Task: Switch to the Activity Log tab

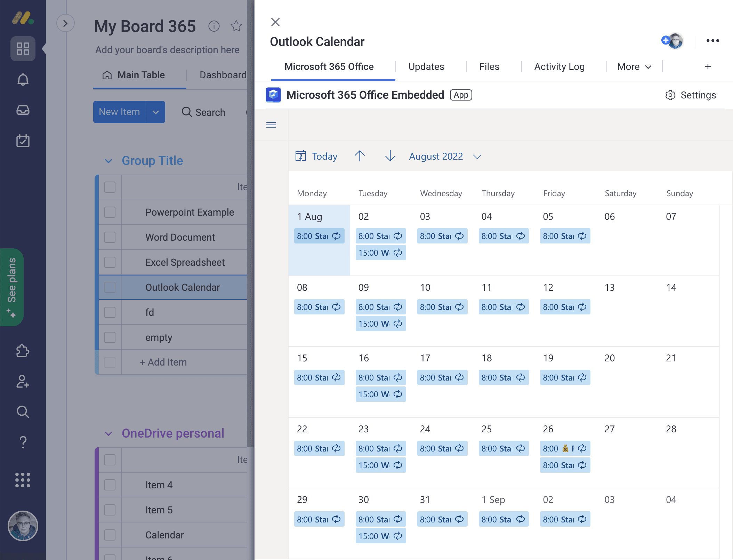Action: (559, 66)
